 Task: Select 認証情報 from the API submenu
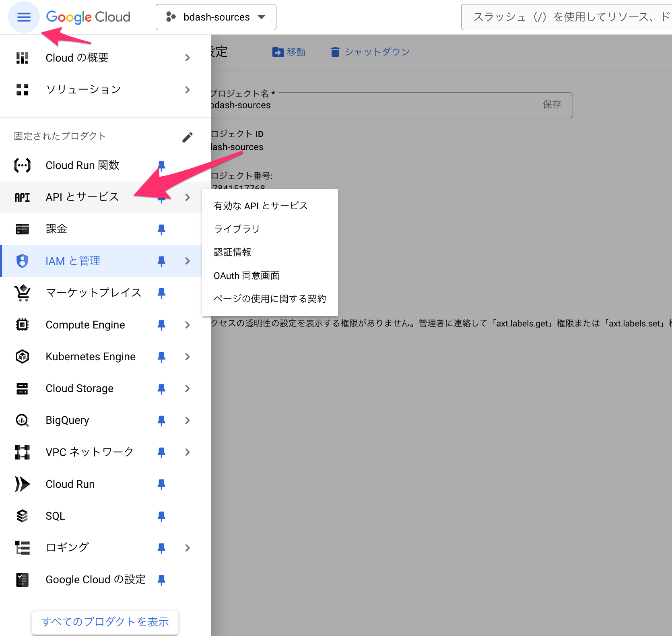[233, 252]
